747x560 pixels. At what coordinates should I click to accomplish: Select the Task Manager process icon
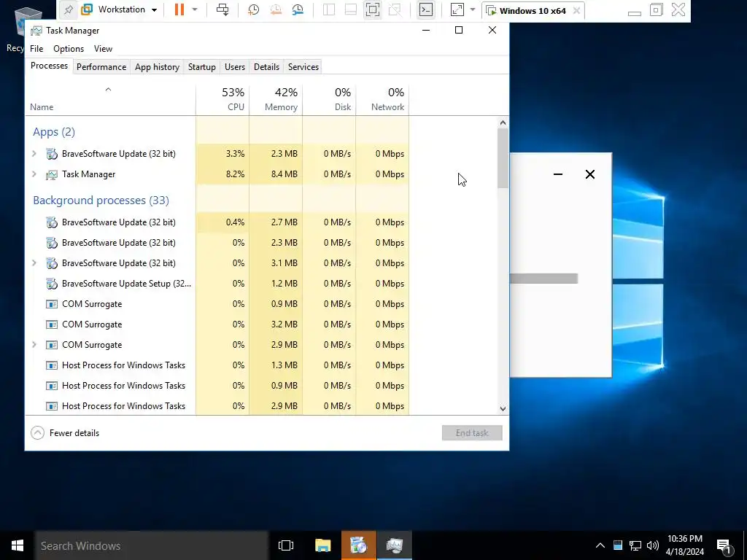[x=52, y=175]
